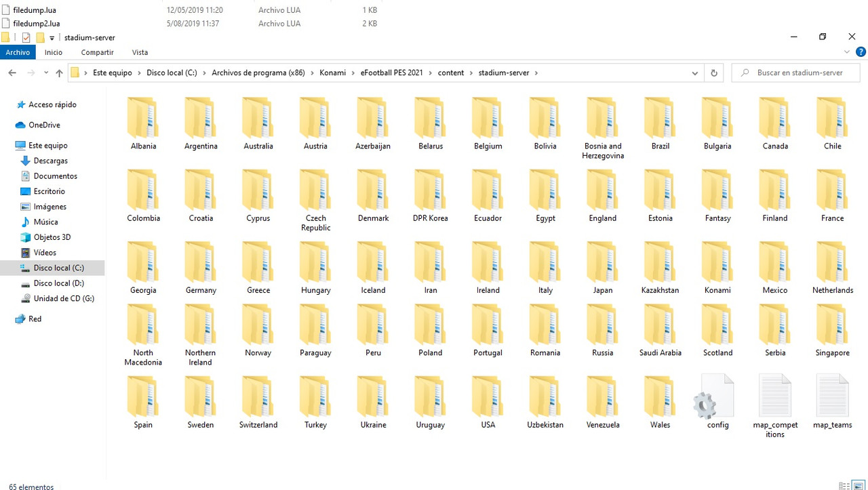Image resolution: width=868 pixels, height=490 pixels.
Task: Open recent locations dropdown arrow
Action: pyautogui.click(x=46, y=73)
